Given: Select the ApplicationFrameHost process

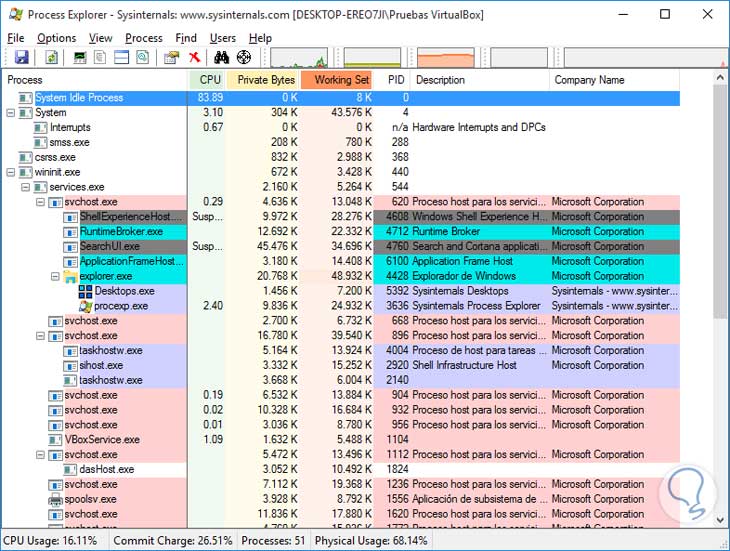Looking at the screenshot, I should coord(341,262).
